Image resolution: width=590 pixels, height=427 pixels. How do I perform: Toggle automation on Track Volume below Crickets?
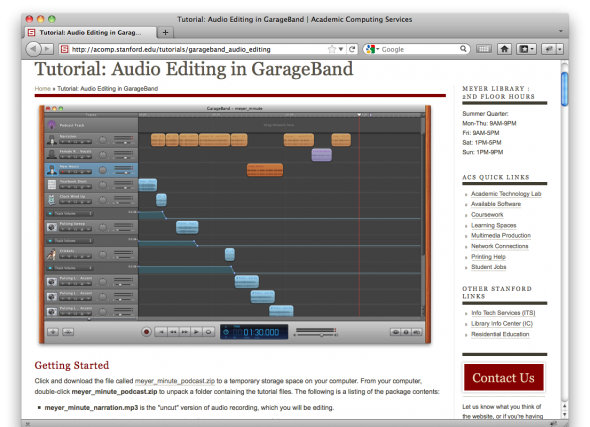tap(50, 268)
